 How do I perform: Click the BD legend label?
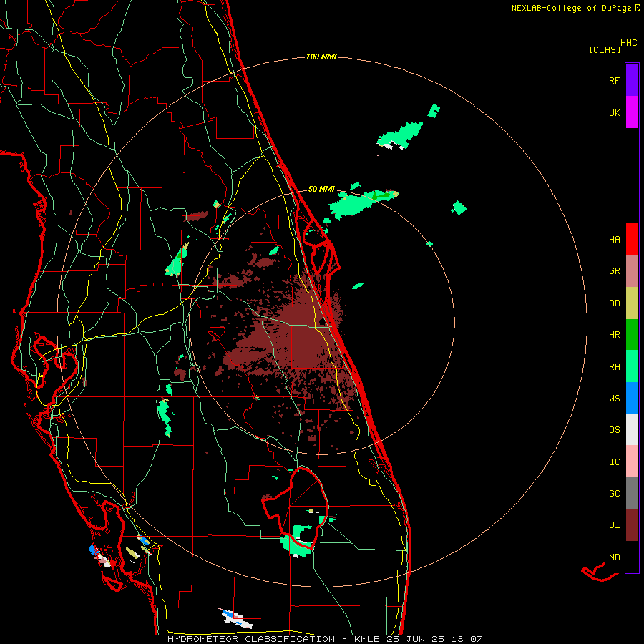tap(614, 303)
